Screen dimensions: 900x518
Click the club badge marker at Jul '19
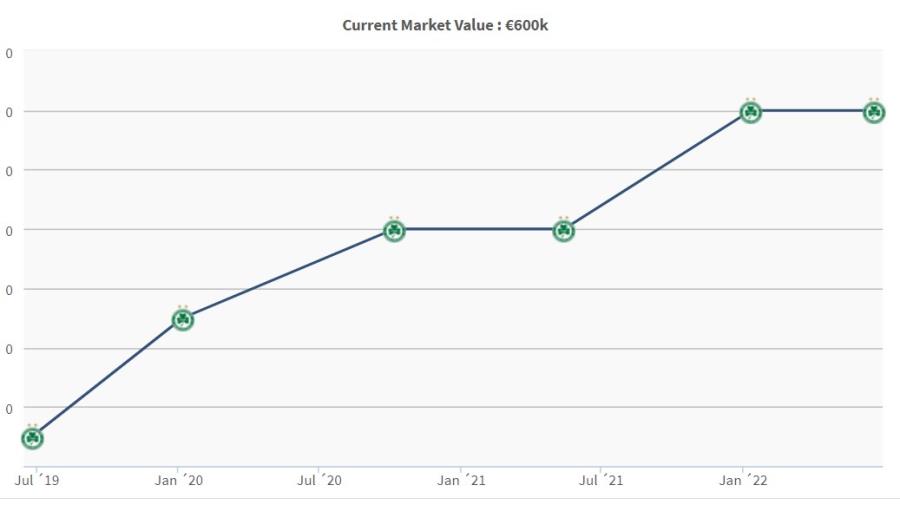(x=33, y=438)
